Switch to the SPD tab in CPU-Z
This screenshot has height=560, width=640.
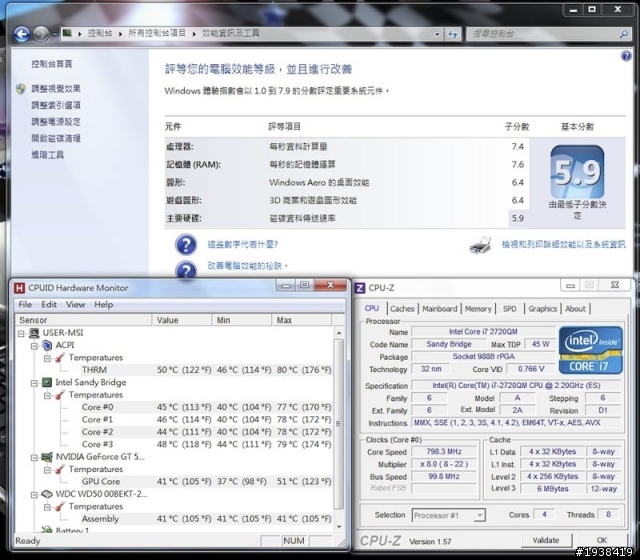[x=509, y=309]
